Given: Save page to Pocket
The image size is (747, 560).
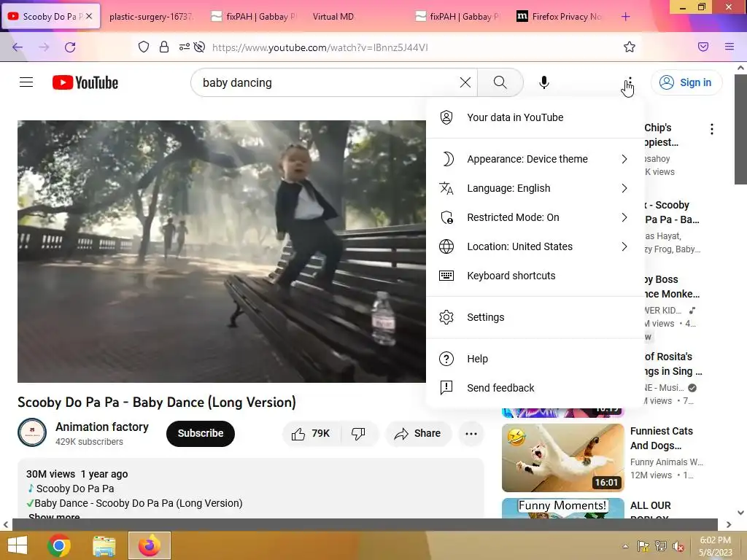Looking at the screenshot, I should pyautogui.click(x=703, y=47).
